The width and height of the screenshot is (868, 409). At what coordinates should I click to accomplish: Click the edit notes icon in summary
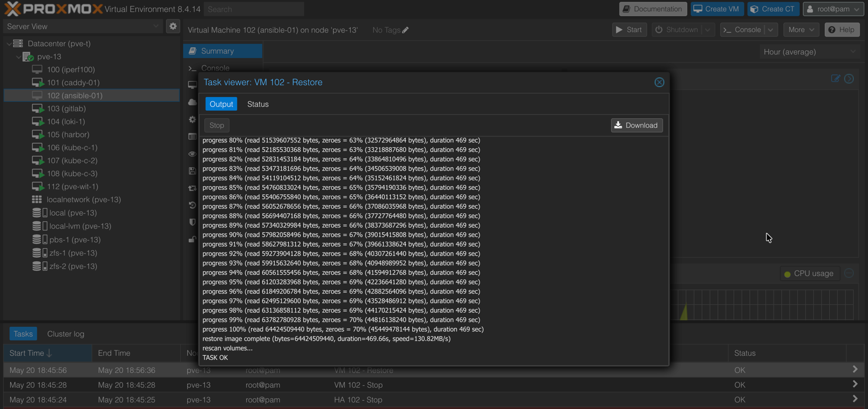click(x=836, y=79)
